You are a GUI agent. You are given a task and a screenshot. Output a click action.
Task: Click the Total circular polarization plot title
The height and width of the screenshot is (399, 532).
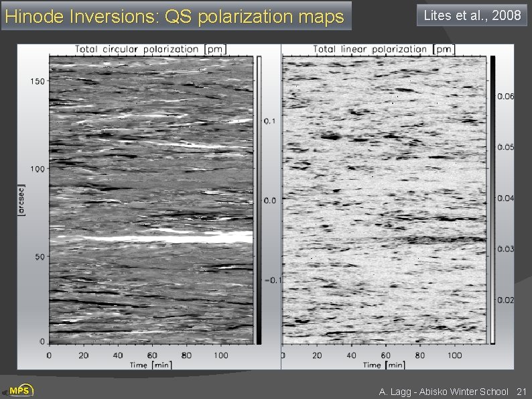(150, 49)
